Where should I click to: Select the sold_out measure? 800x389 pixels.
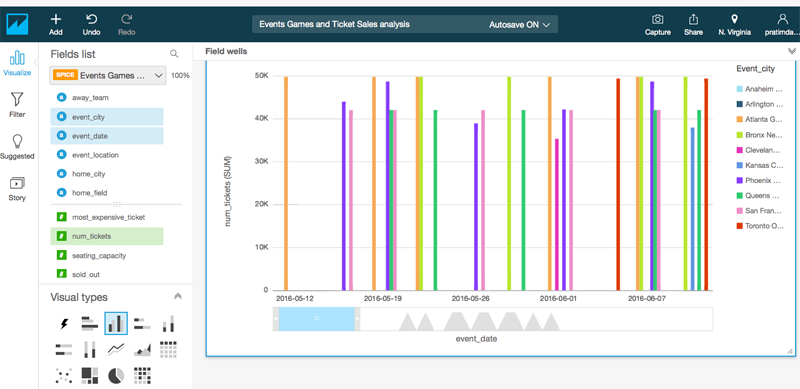point(107,274)
